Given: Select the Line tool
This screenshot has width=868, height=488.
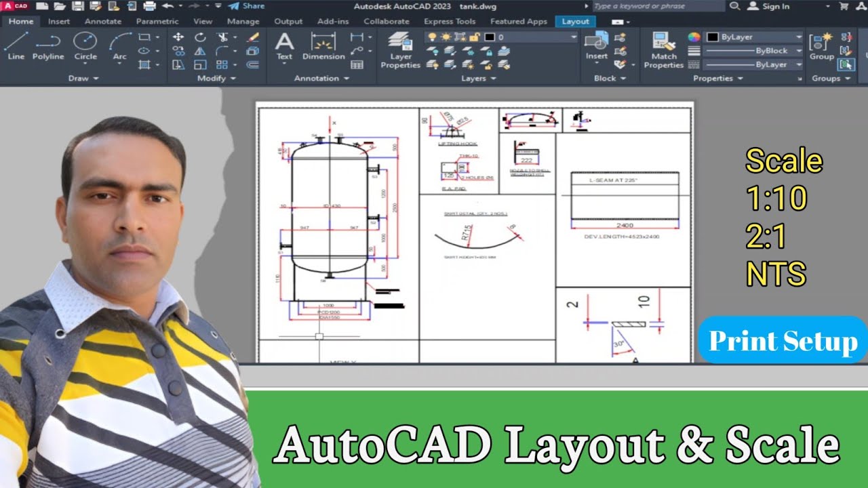Looking at the screenshot, I should point(16,45).
